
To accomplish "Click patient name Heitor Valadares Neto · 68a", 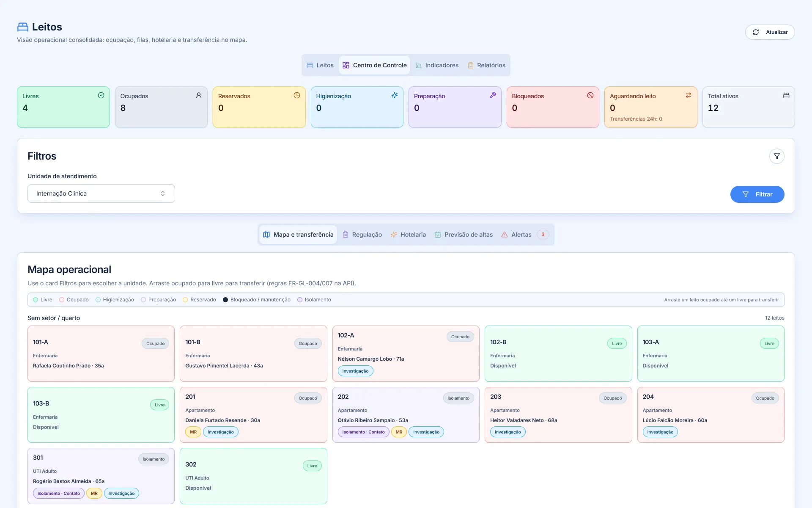I will pos(524,420).
